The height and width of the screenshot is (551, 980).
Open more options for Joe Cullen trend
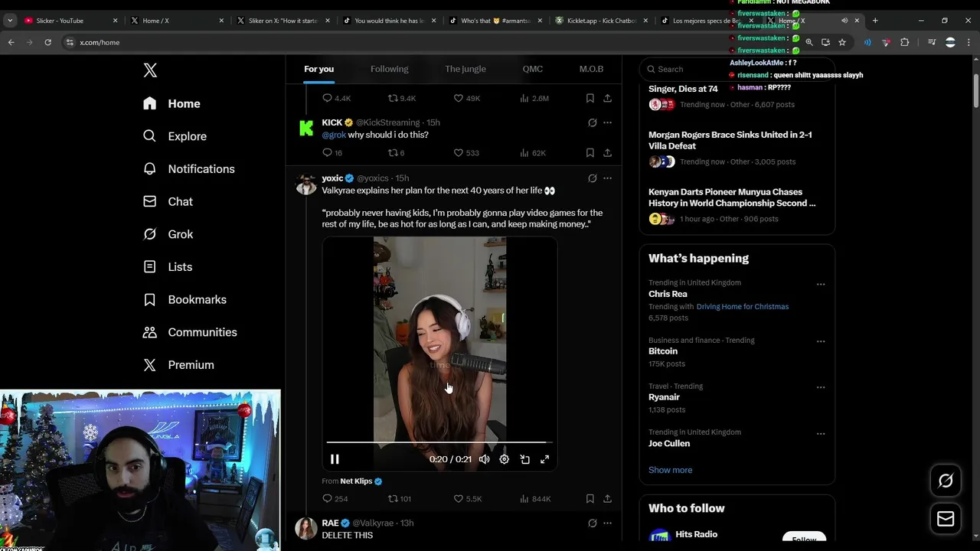click(821, 433)
